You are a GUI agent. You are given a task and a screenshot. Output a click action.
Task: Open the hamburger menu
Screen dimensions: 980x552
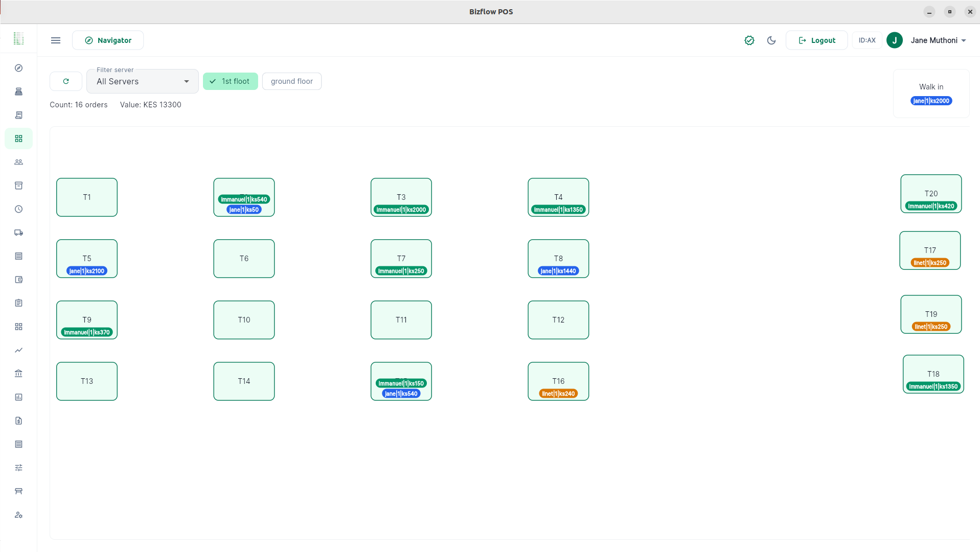pos(56,40)
